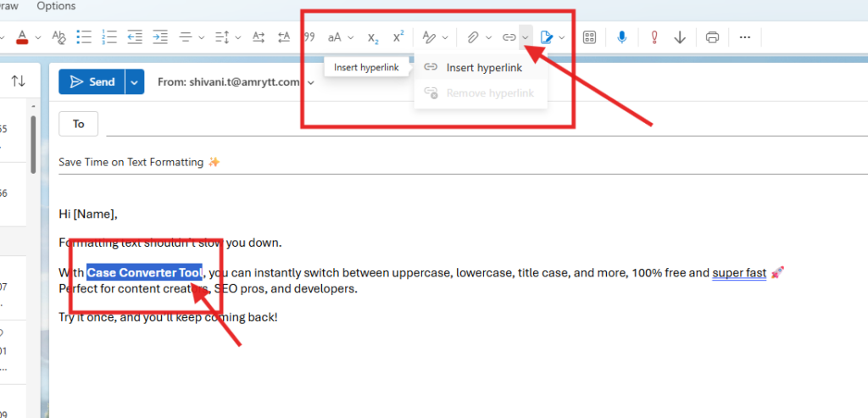Decrease the paragraph indent
The height and width of the screenshot is (418, 868).
pos(135,37)
